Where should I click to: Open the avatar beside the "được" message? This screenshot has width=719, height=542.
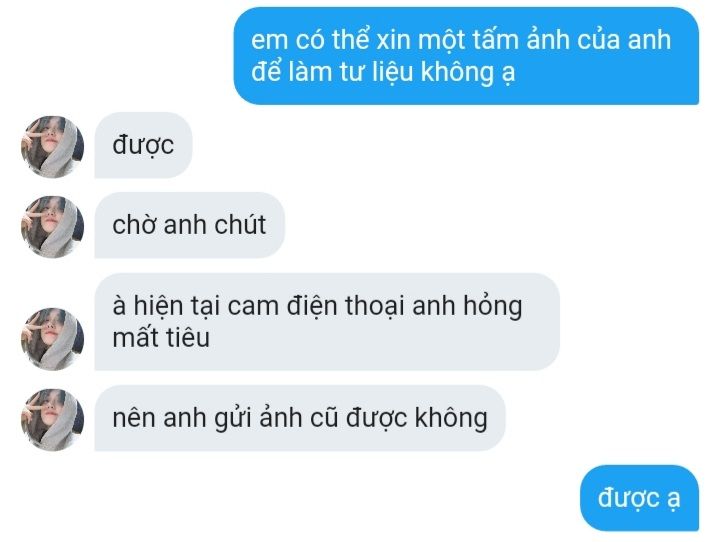pos(52,146)
